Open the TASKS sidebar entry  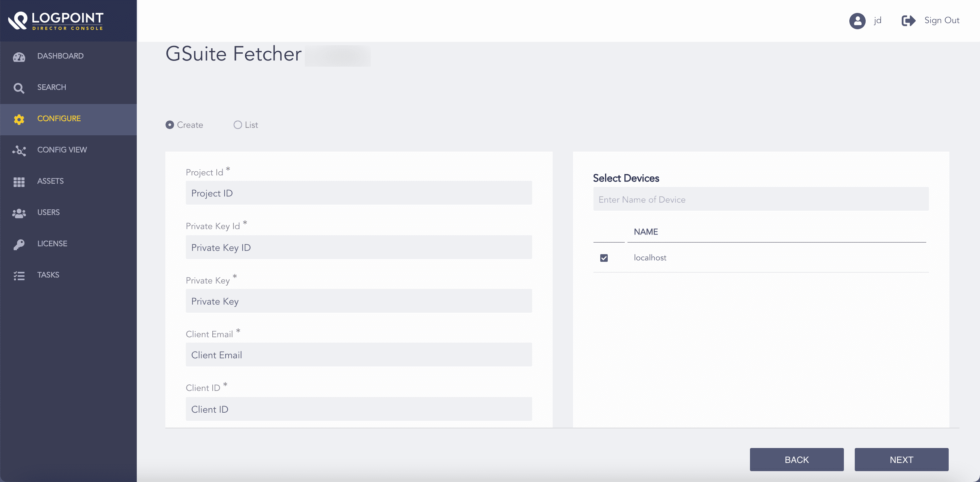pos(48,274)
